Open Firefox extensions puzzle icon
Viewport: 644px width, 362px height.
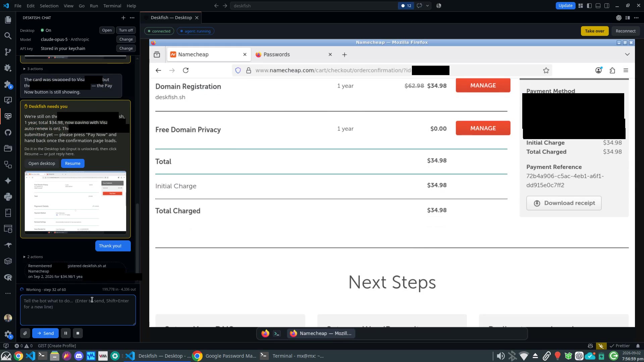click(612, 70)
